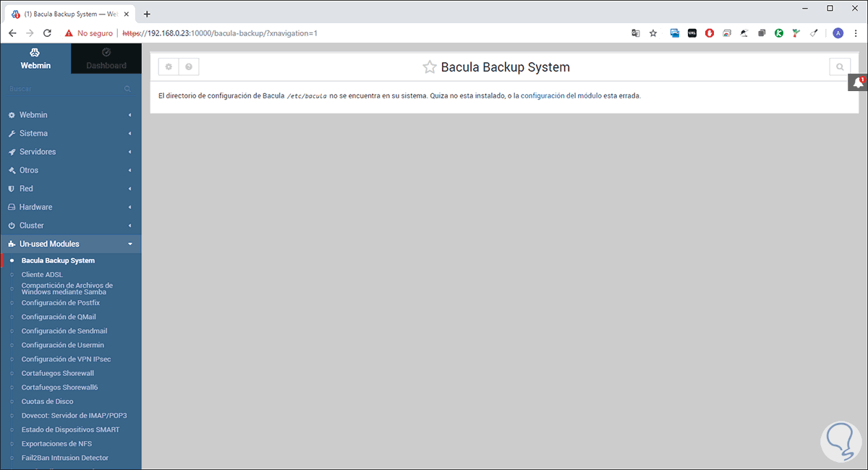Screen dimensions: 868x470
Task: Open Exportaciones de NFS module
Action: tap(58, 444)
